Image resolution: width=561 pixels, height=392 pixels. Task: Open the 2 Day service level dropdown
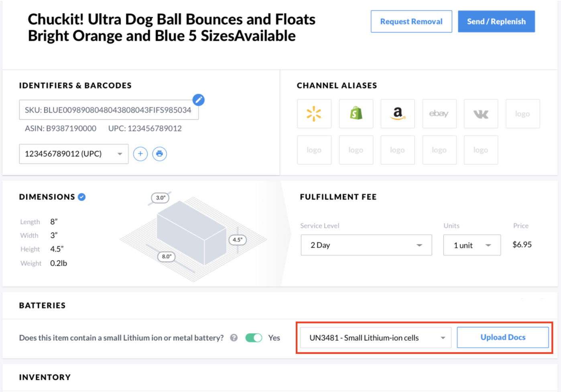pos(366,245)
